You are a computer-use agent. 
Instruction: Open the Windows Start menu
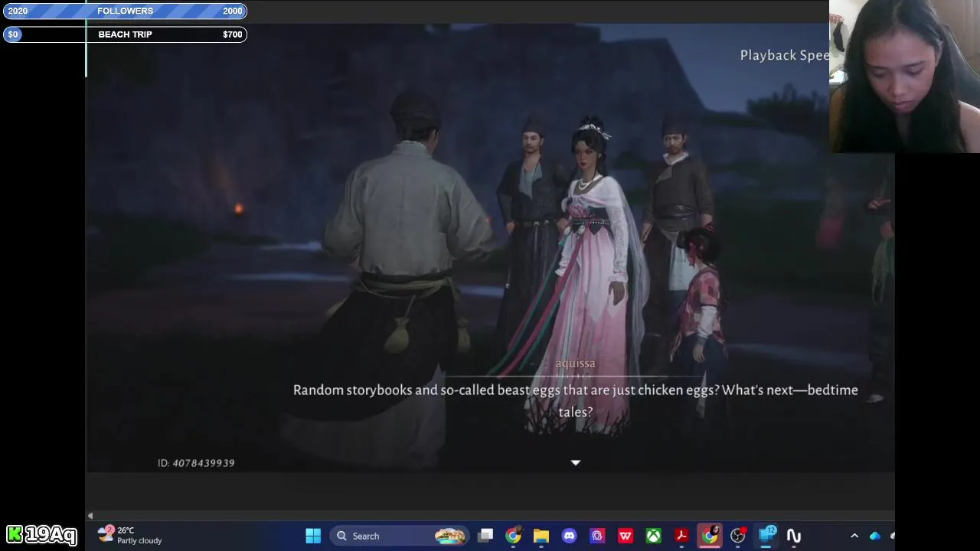[x=313, y=536]
